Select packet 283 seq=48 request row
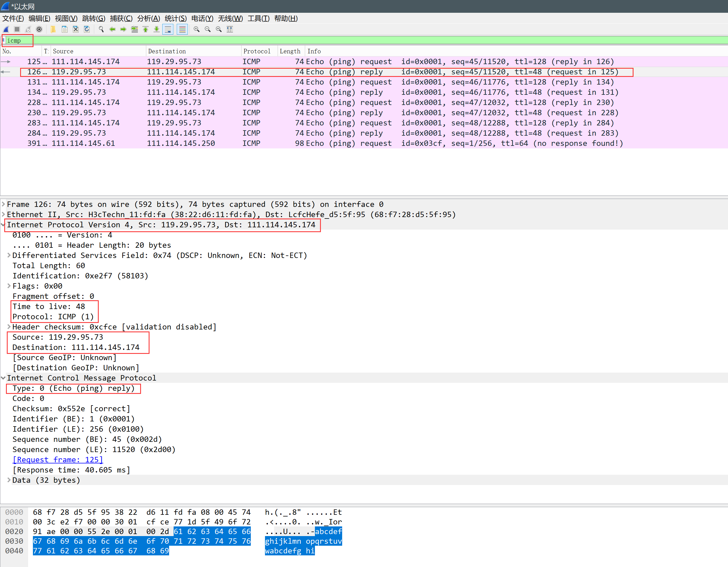This screenshot has height=567, width=728. coord(364,123)
